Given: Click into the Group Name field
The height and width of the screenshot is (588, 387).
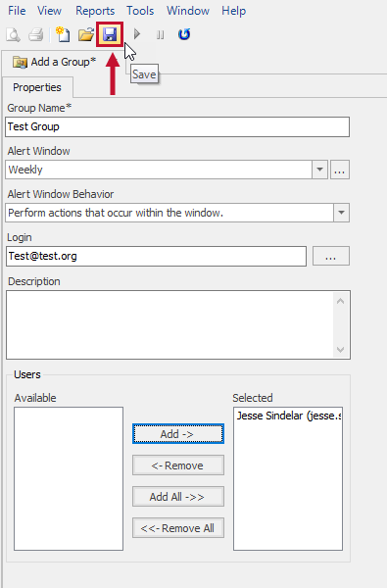Looking at the screenshot, I should coord(177,126).
